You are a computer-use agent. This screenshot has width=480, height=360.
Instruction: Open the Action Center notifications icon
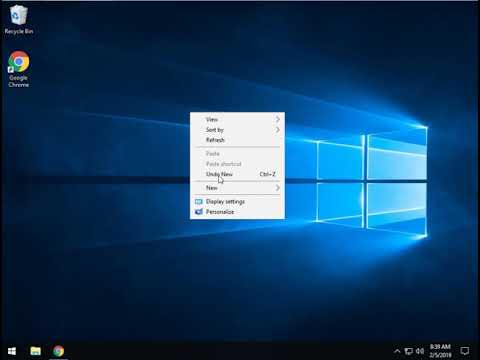(x=465, y=351)
